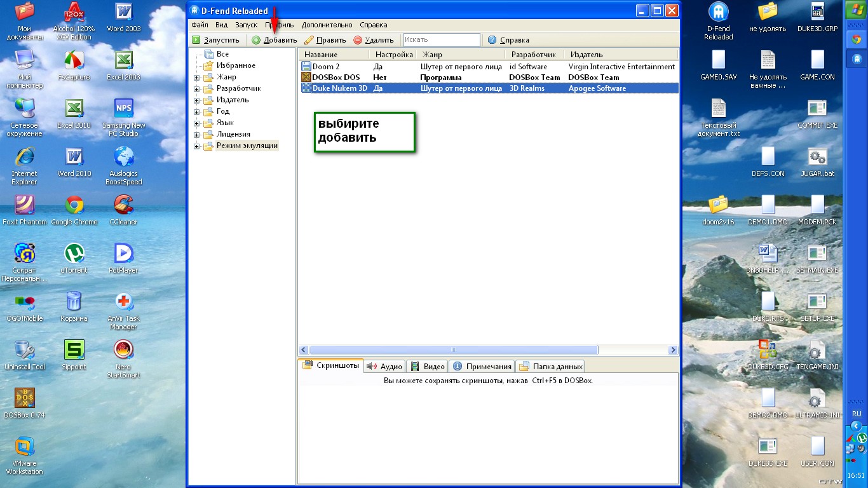868x488 pixels.
Task: Click the game list's right scroll arrow
Action: pos(673,350)
